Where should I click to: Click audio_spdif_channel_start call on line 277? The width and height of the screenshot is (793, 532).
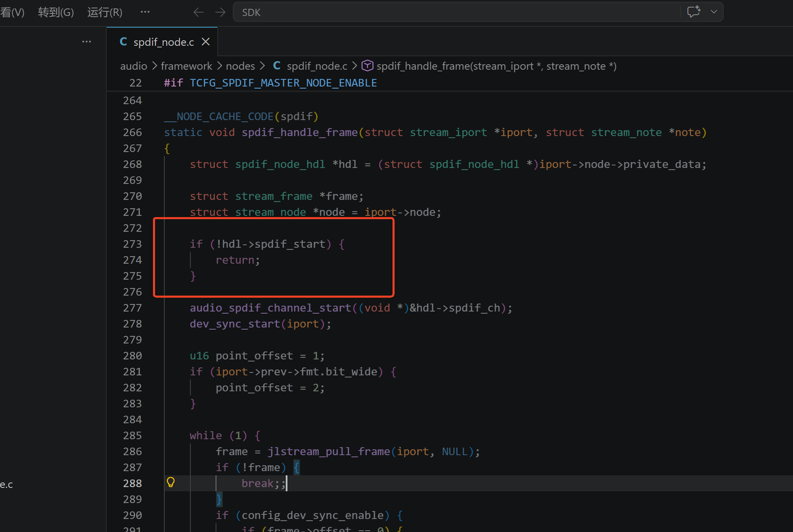(271, 308)
